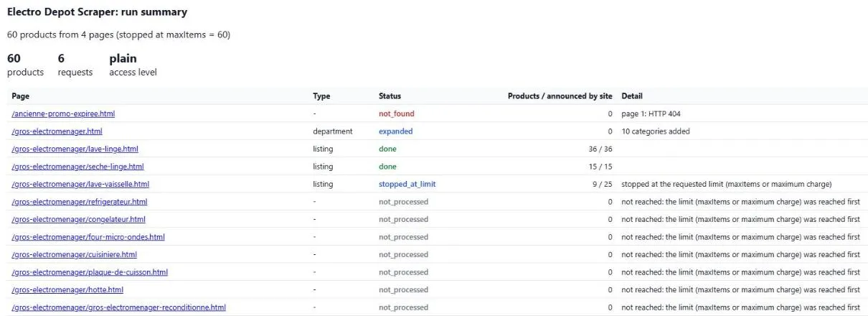Click the "not reached" detail for four-micro-ondes
Viewport: 868px width, 316px height.
tap(740, 237)
